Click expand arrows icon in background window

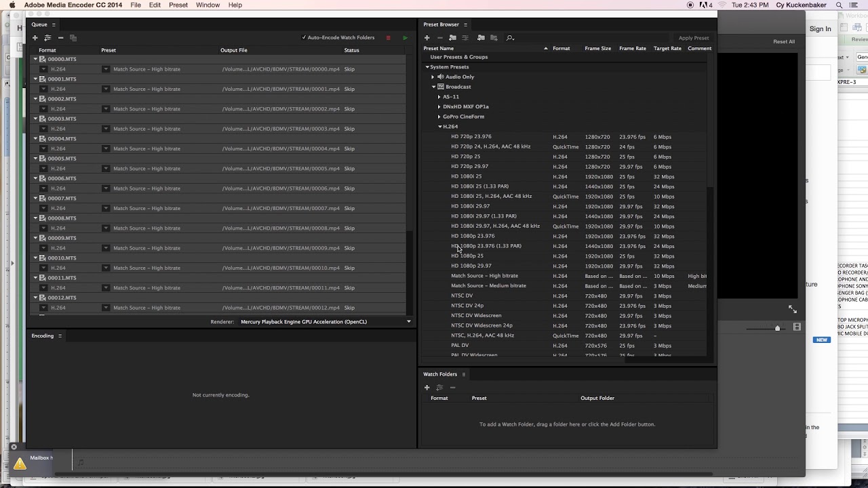click(792, 309)
